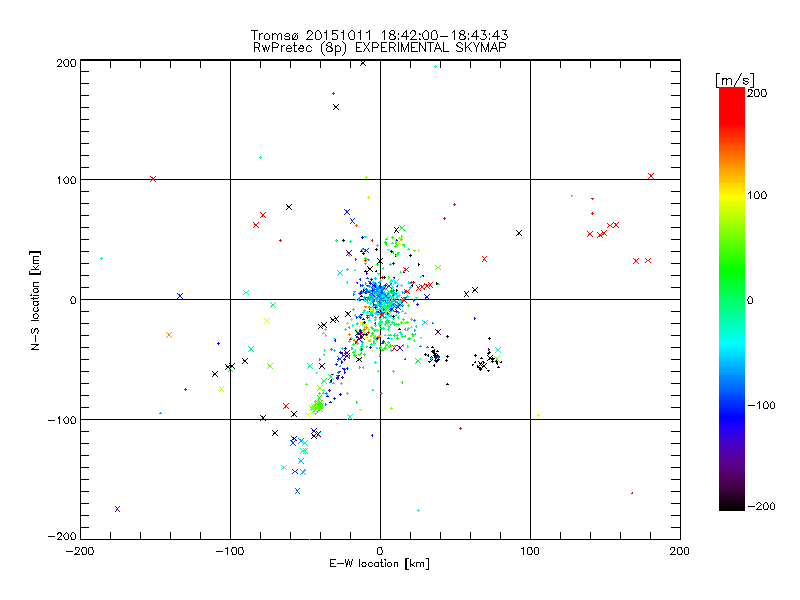Click the "200" label on the colorbar

tap(757, 93)
